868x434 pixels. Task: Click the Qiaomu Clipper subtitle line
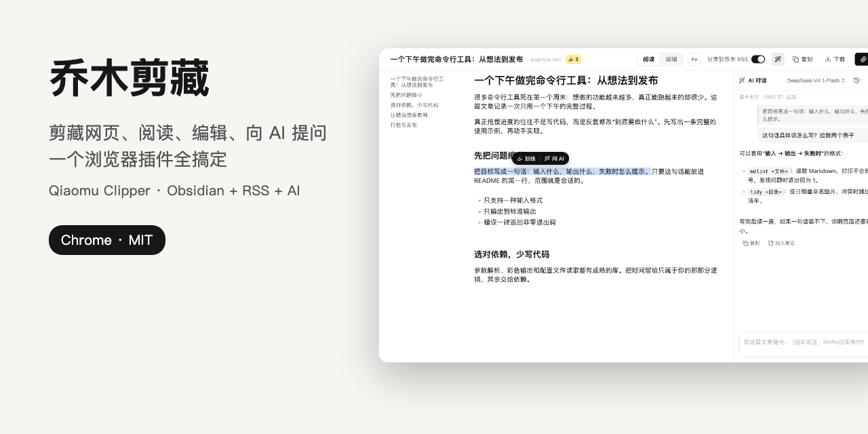coord(174,191)
